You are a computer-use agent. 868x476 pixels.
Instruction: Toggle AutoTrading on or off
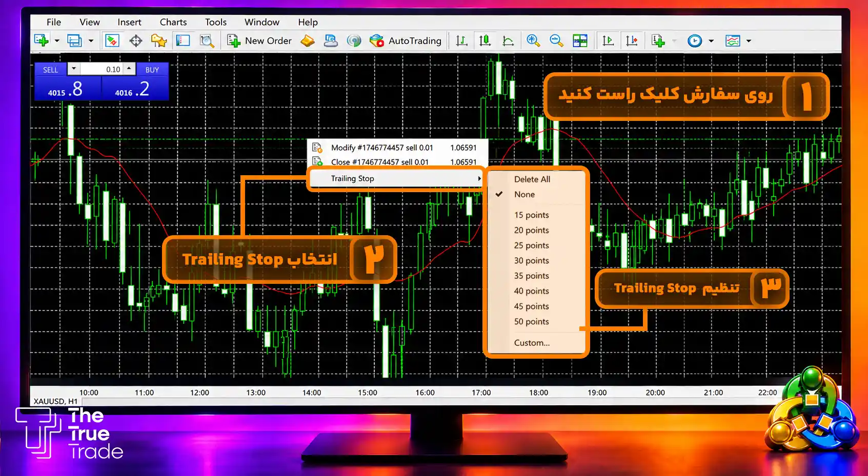click(x=405, y=40)
